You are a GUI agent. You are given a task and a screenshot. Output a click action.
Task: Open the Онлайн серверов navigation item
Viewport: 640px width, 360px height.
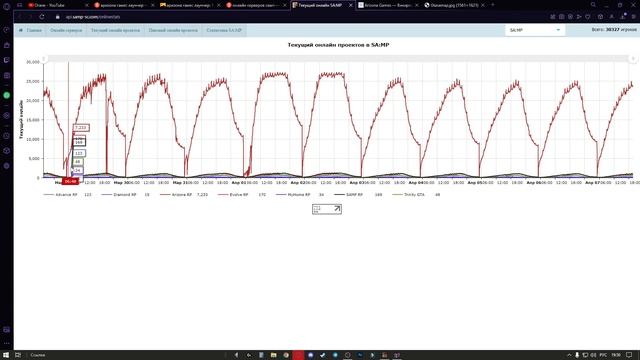pyautogui.click(x=66, y=30)
